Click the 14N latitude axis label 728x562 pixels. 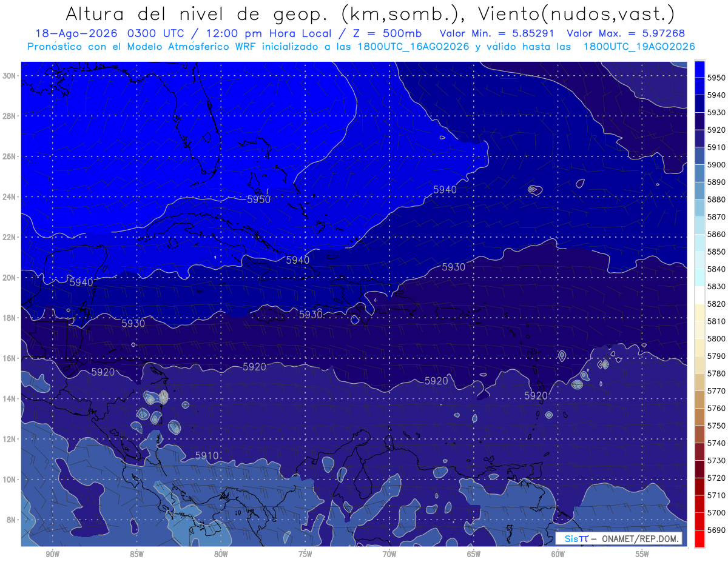point(9,398)
